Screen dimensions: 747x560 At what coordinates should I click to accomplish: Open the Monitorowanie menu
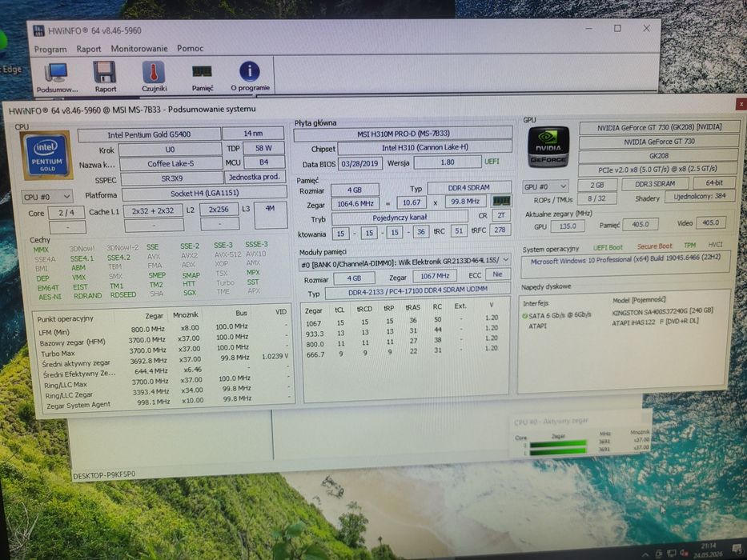click(x=139, y=49)
